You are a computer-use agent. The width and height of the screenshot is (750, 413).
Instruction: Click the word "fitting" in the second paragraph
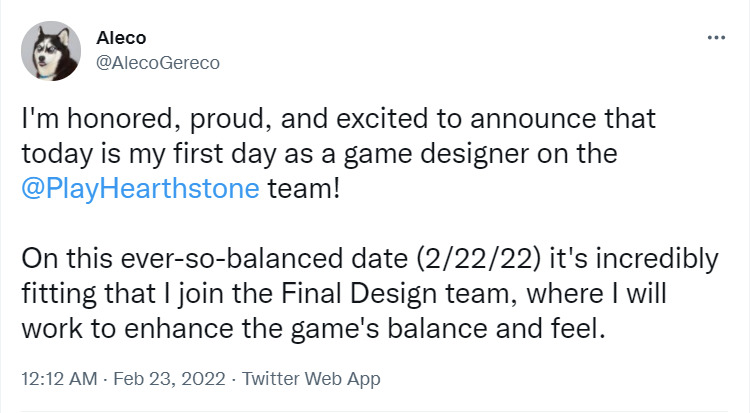tap(59, 294)
